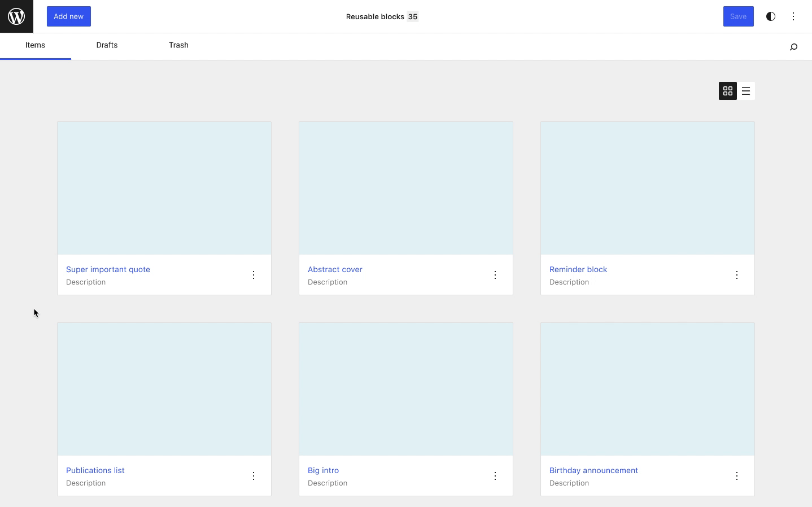Open actions menu for Super important quote

(254, 275)
